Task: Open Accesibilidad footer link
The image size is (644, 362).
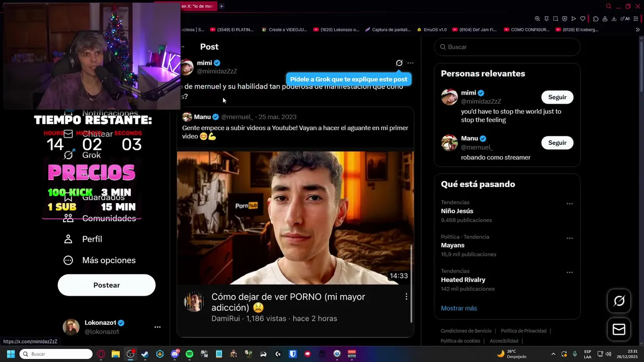Action: tap(504, 341)
